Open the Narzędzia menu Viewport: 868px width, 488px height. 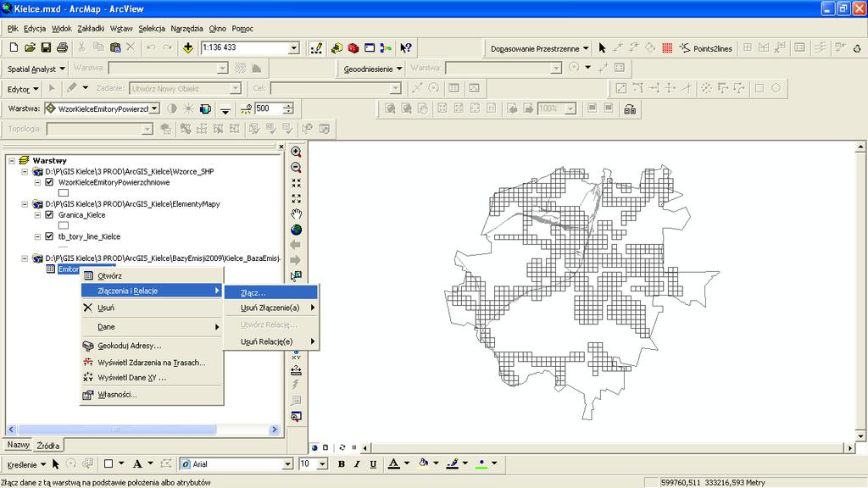[x=186, y=28]
